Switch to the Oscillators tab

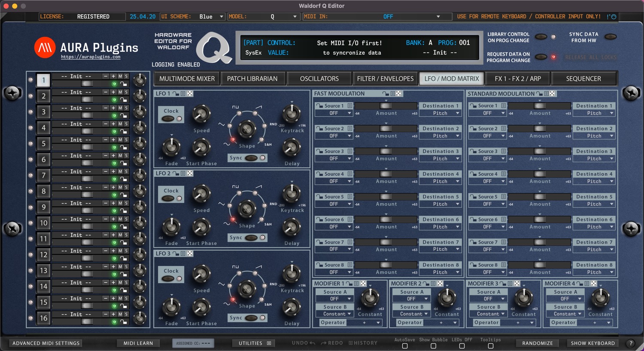(x=319, y=79)
